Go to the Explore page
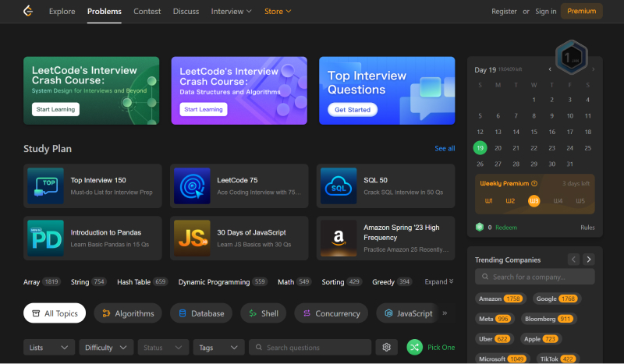624x364 pixels. [x=62, y=11]
